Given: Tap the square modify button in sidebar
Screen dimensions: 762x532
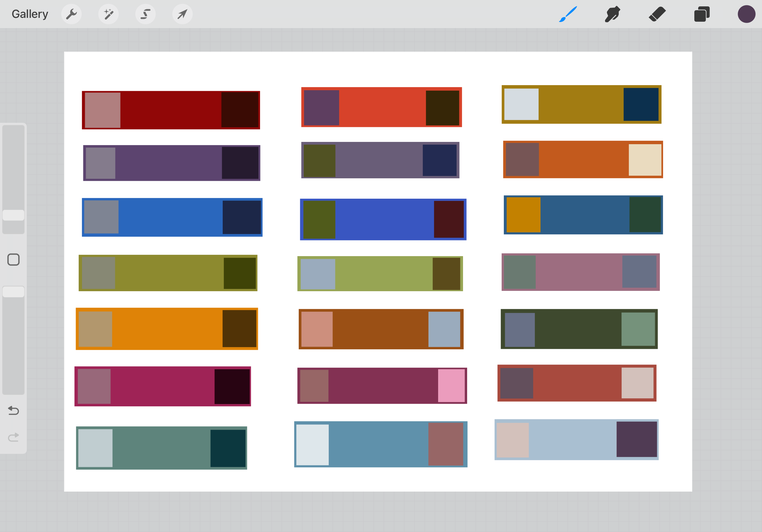Looking at the screenshot, I should pos(14,260).
